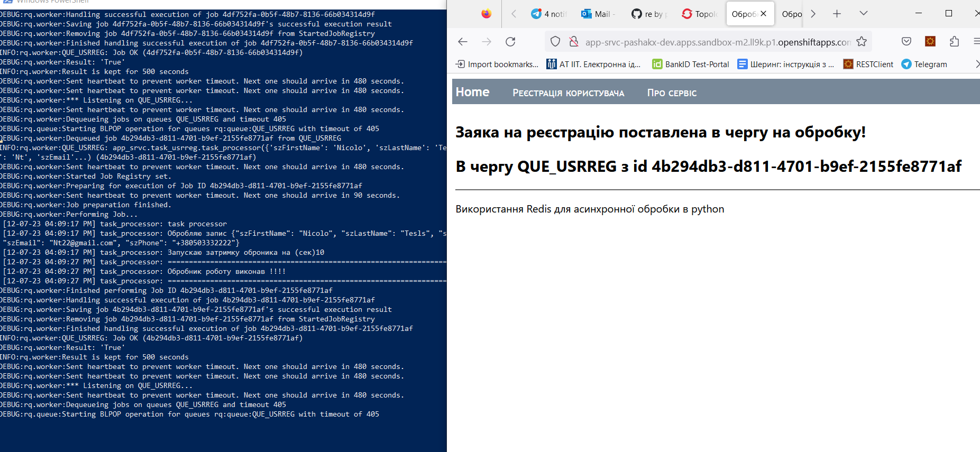Screen dimensions: 980x452
Task: Open the Extensions puzzle icon
Action: [x=954, y=42]
